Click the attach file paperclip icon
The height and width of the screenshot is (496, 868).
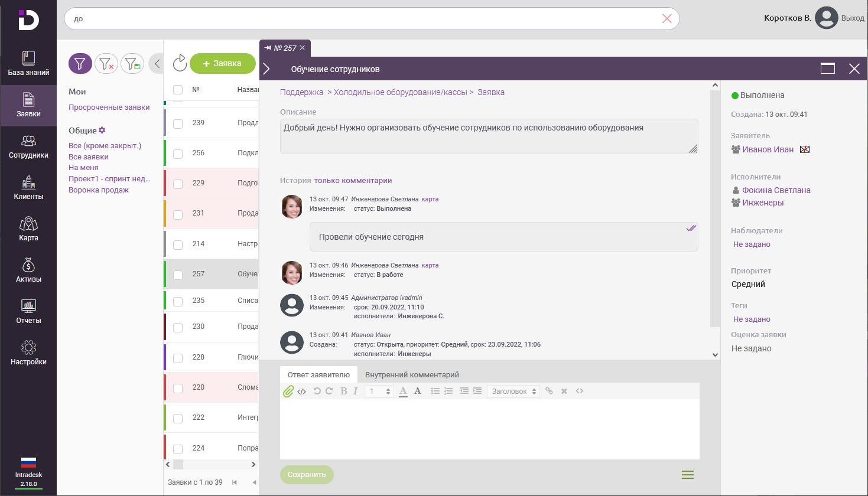288,391
